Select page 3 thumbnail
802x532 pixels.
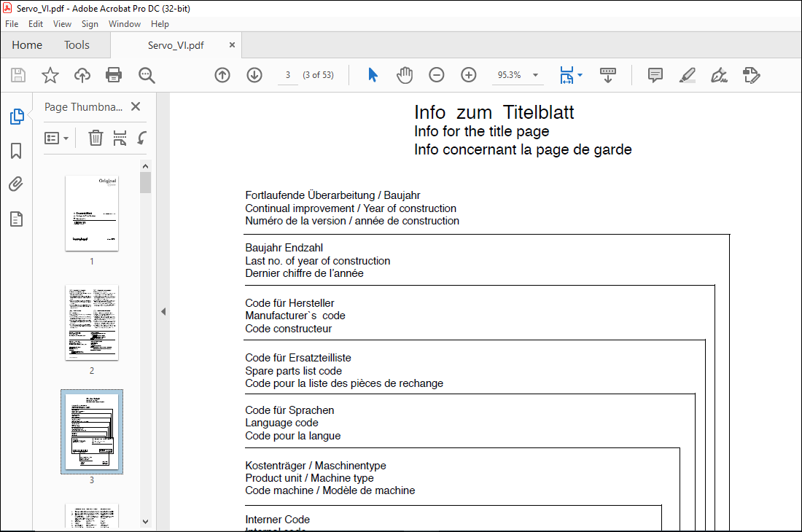92,432
